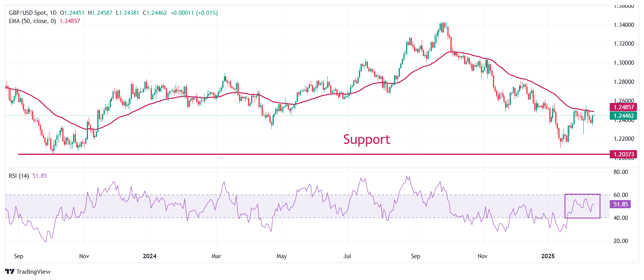Click the TradingView brand text link
Viewport: 644px width, 280px height.
(x=33, y=272)
